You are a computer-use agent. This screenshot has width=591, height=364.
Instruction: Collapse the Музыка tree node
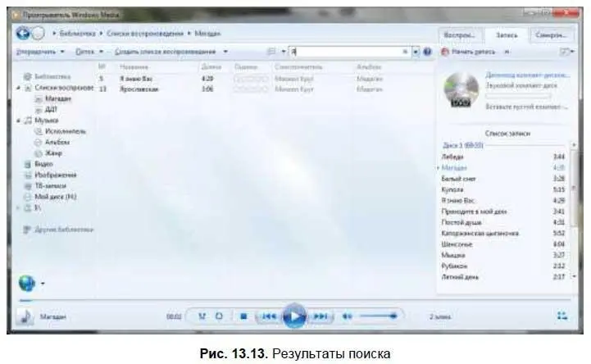(18, 121)
